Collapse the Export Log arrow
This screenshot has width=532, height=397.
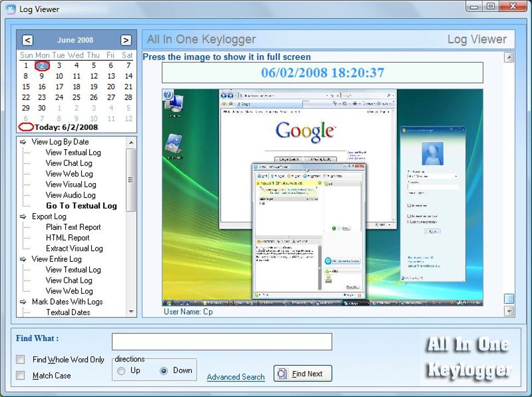pos(23,216)
